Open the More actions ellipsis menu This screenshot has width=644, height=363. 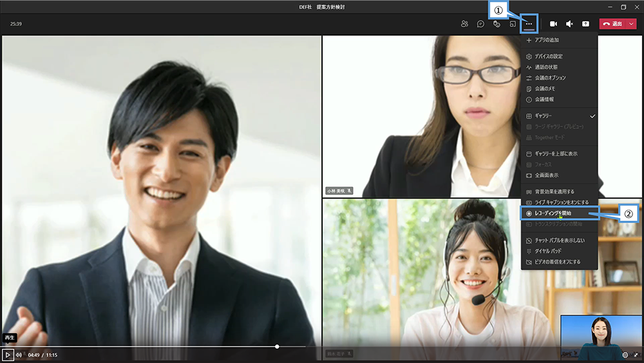(x=529, y=24)
